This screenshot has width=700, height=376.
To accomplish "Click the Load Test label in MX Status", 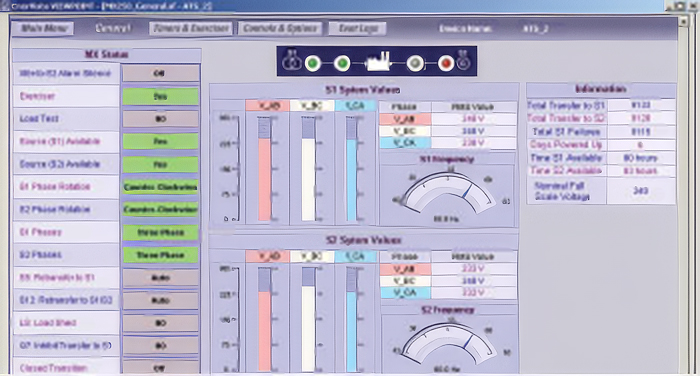I will coord(39,118).
